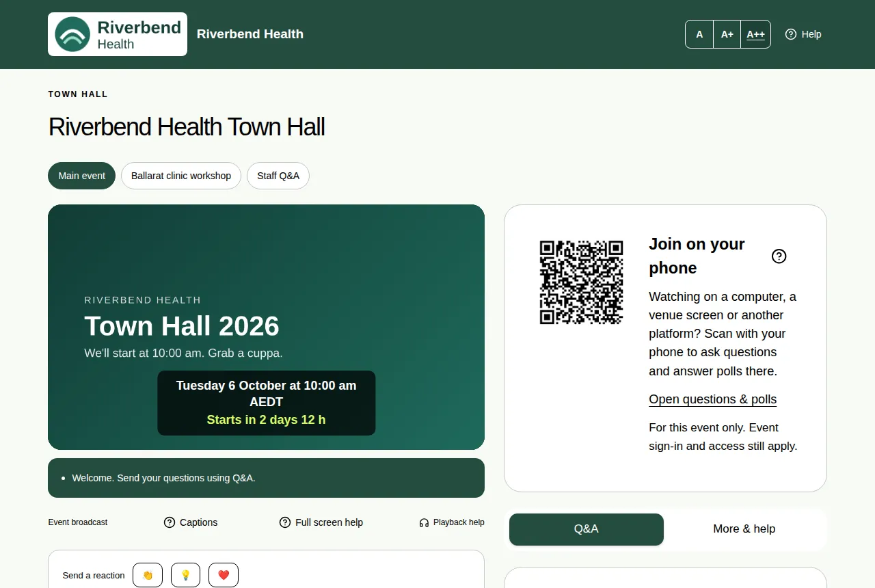The height and width of the screenshot is (588, 875).
Task: Send a red heart reaction
Action: coord(224,575)
